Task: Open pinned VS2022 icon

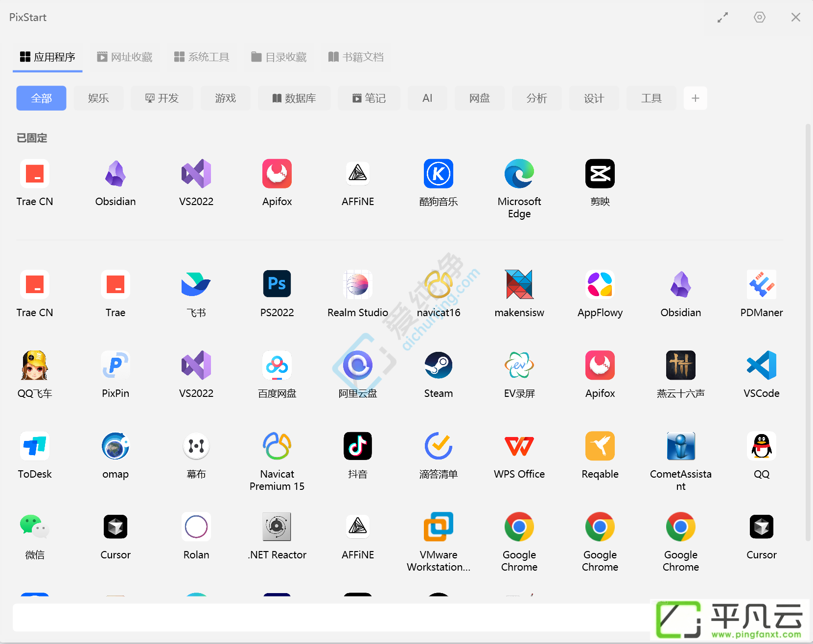Action: (x=196, y=174)
